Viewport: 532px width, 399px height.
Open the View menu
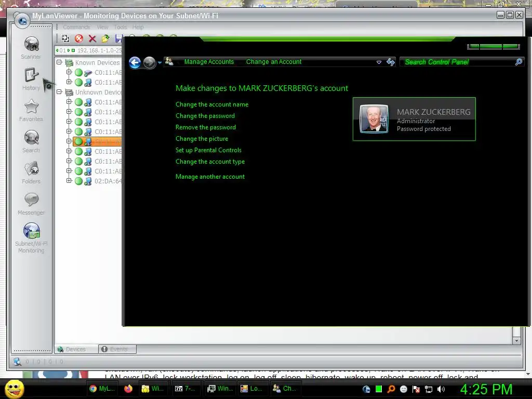102,27
